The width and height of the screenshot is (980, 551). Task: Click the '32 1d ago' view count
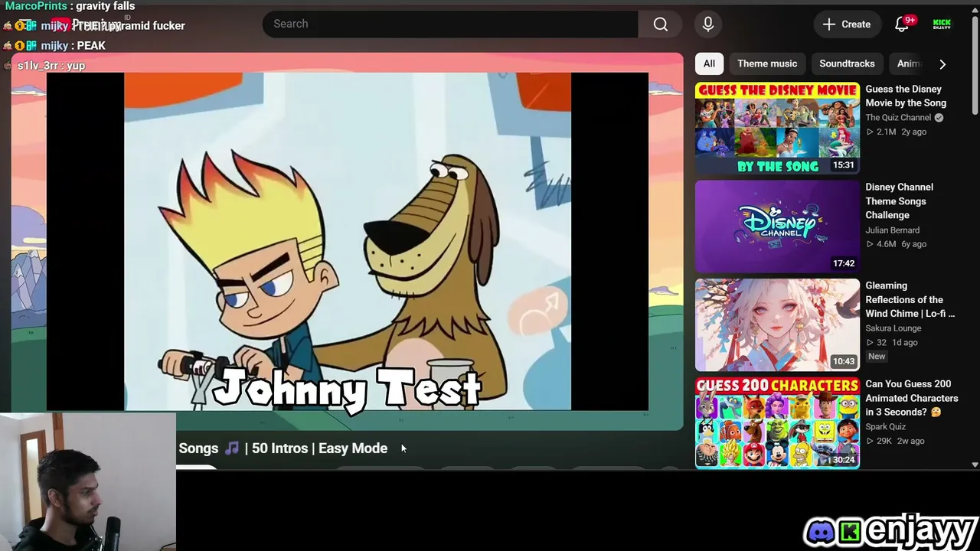(891, 343)
